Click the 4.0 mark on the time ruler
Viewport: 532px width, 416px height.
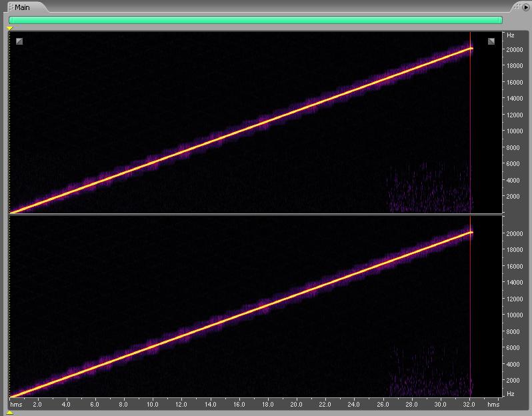(66, 405)
